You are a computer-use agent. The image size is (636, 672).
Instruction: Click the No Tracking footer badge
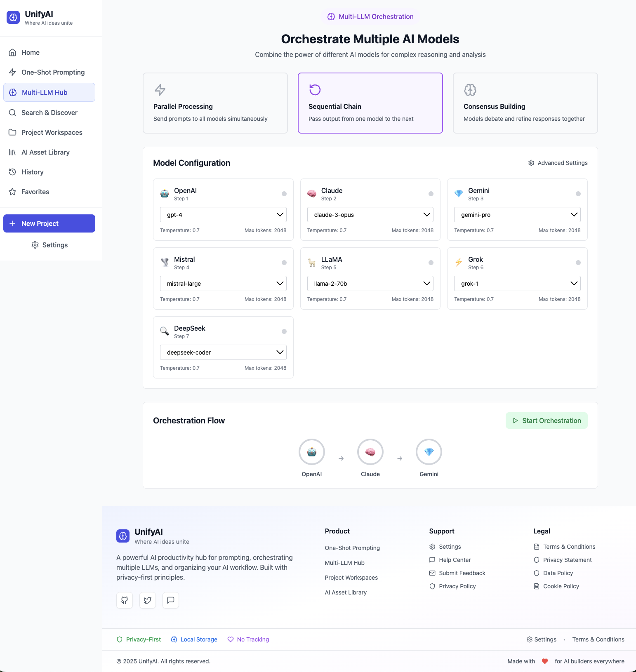click(x=248, y=639)
